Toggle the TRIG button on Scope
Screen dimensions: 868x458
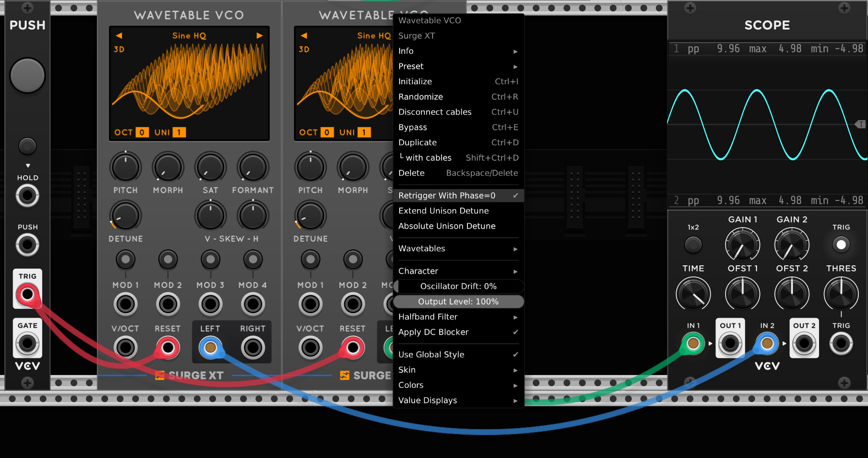pyautogui.click(x=841, y=244)
